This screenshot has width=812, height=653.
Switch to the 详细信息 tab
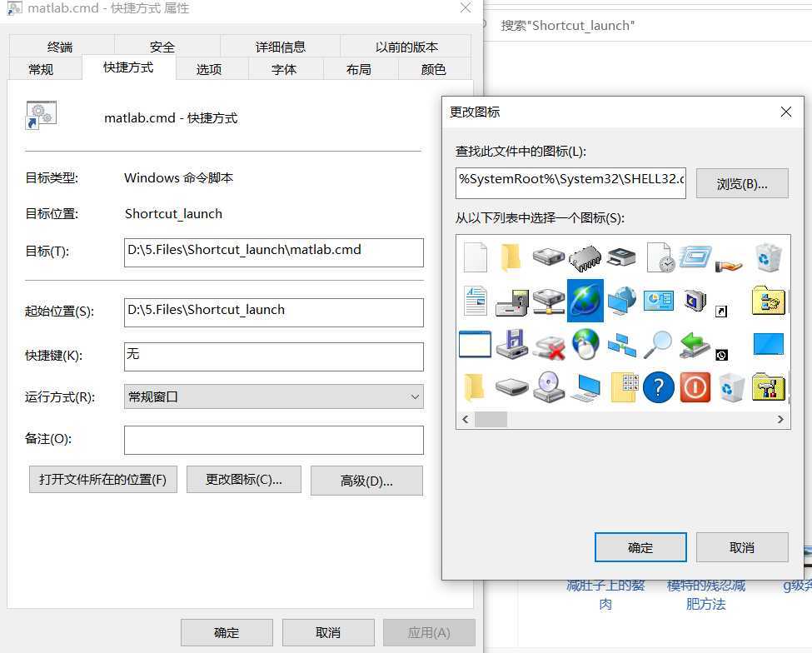click(x=281, y=47)
